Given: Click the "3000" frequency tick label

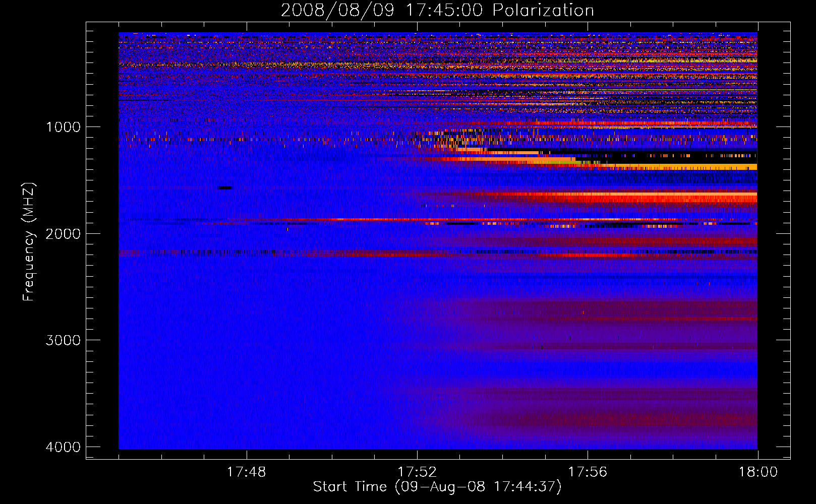Looking at the screenshot, I should pyautogui.click(x=63, y=340).
